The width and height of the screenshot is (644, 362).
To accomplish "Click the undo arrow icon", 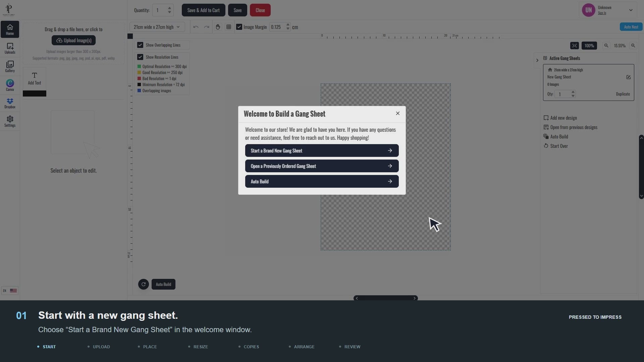I will tap(196, 27).
